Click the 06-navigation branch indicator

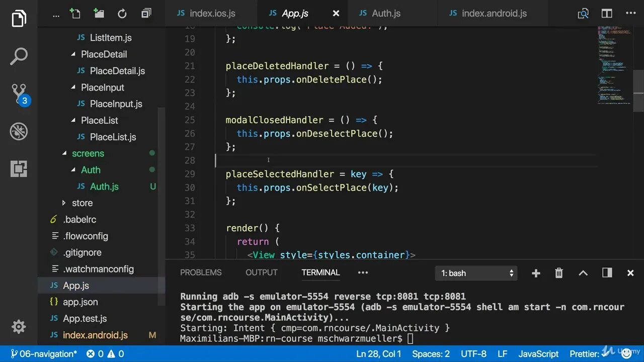44,354
